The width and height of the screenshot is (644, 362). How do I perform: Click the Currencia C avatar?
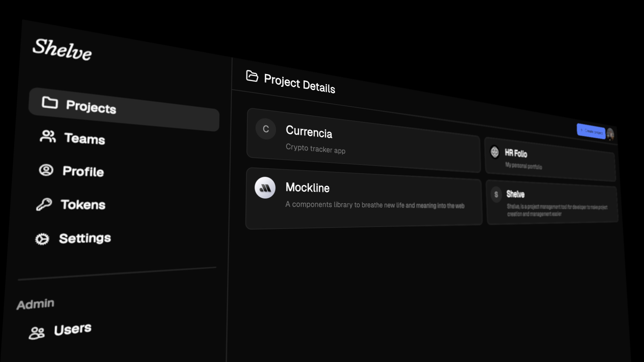(x=266, y=129)
